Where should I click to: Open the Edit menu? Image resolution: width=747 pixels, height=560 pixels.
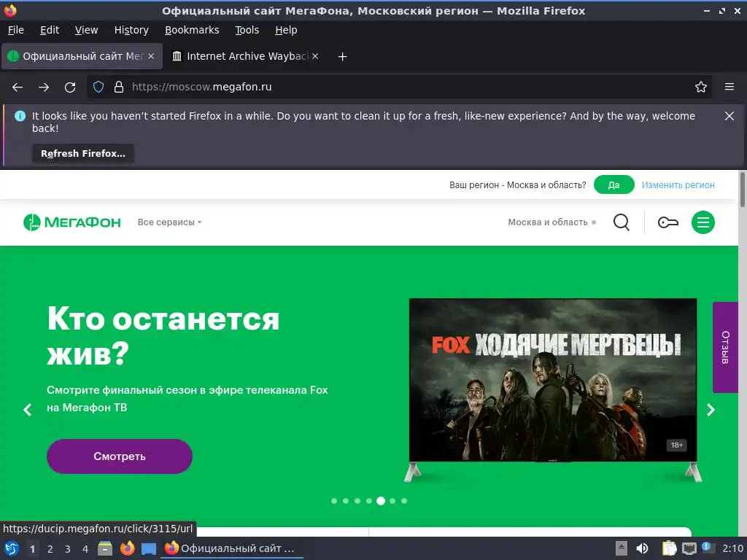click(50, 30)
